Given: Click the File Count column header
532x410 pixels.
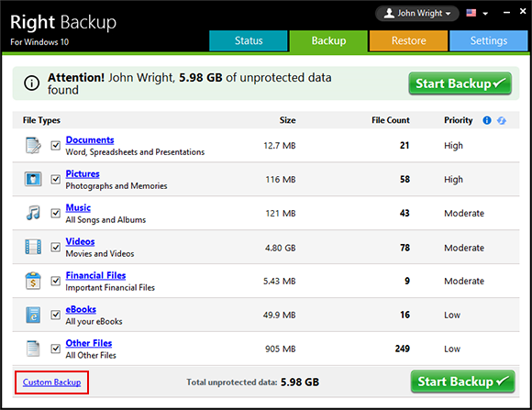Looking at the screenshot, I should pyautogui.click(x=391, y=120).
